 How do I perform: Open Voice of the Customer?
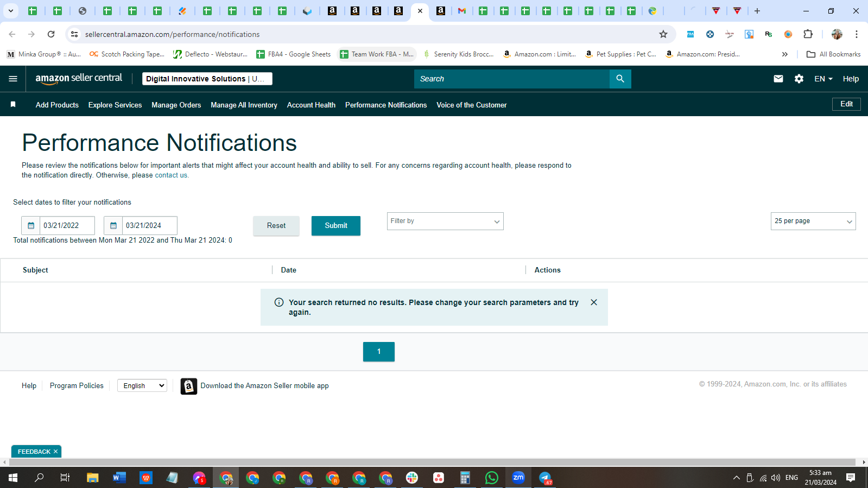click(x=472, y=105)
